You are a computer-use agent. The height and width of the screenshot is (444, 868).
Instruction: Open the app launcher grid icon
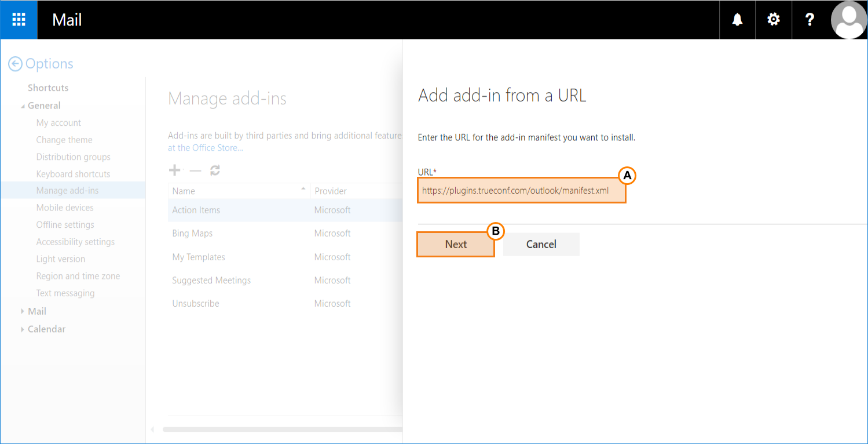[x=19, y=20]
